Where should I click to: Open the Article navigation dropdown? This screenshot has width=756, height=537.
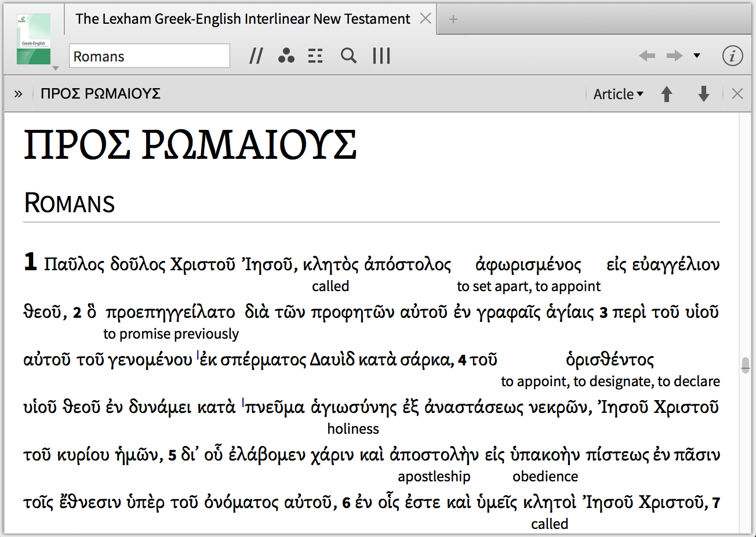point(618,93)
